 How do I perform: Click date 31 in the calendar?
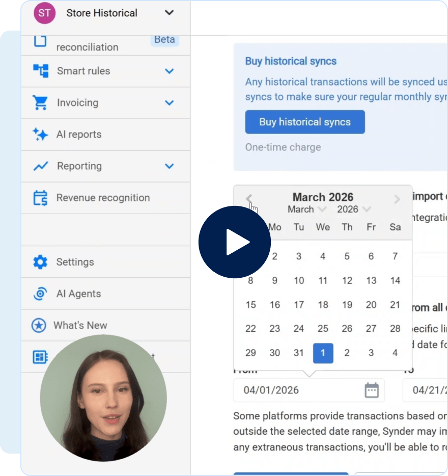click(299, 353)
